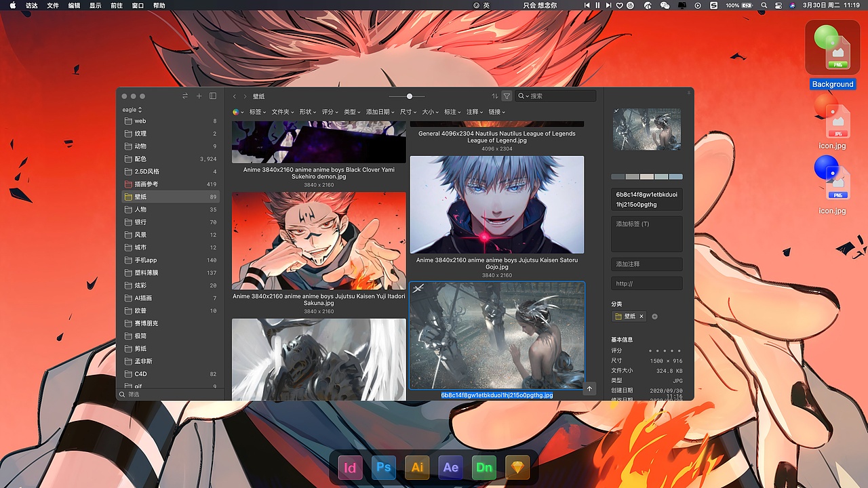Image resolution: width=868 pixels, height=488 pixels.
Task: Open the sort order icon
Action: [495, 96]
